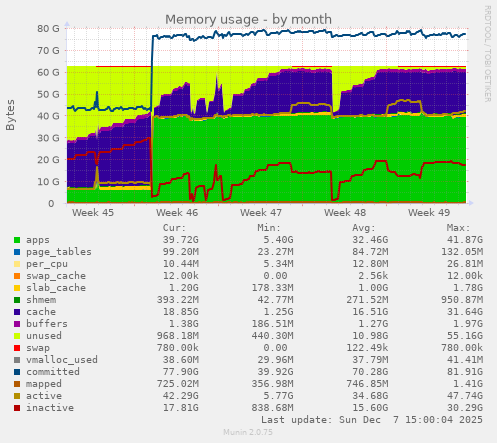Click the vmalloc_used min value 29.96M

tap(275, 360)
